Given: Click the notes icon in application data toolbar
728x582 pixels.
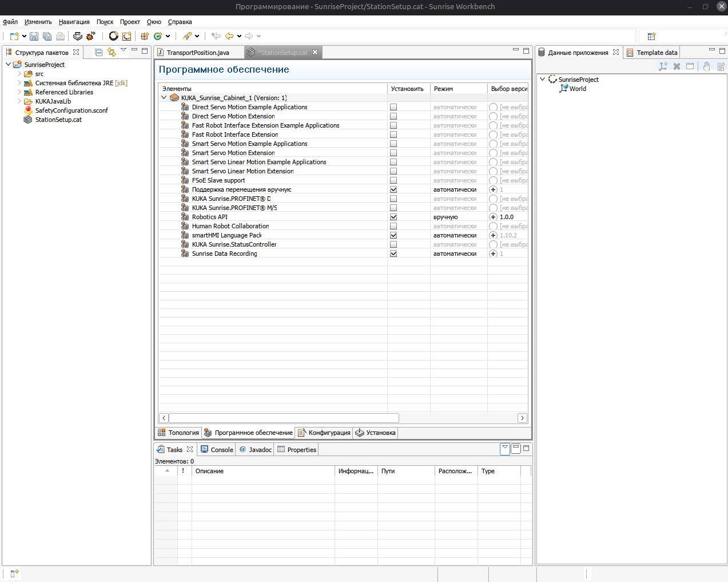Looking at the screenshot, I should [x=721, y=66].
